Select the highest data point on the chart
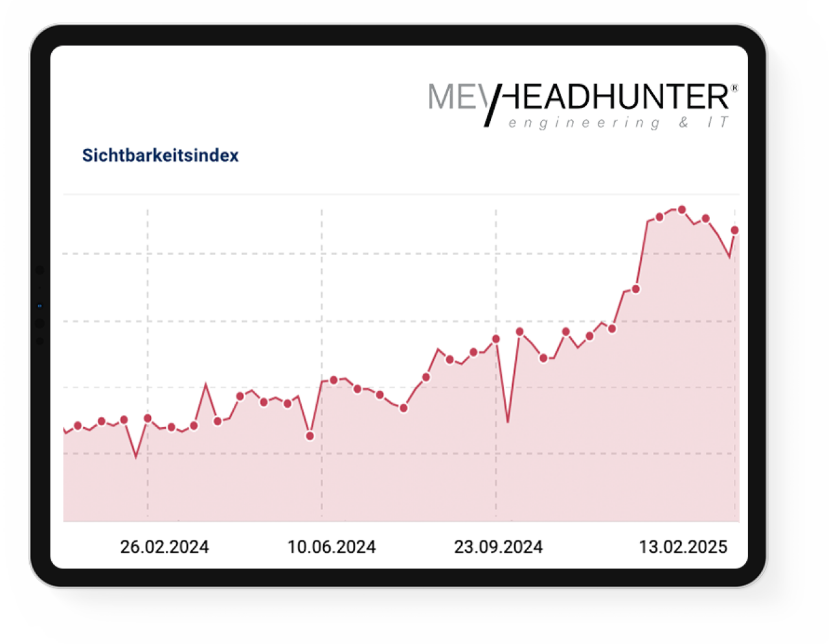 tap(681, 210)
